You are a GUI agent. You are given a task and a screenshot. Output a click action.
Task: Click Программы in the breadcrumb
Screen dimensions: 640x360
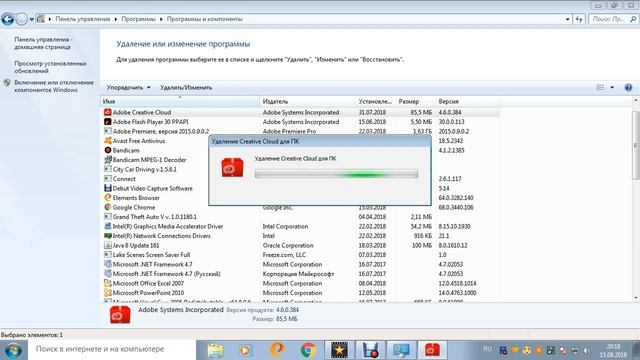[x=138, y=19]
